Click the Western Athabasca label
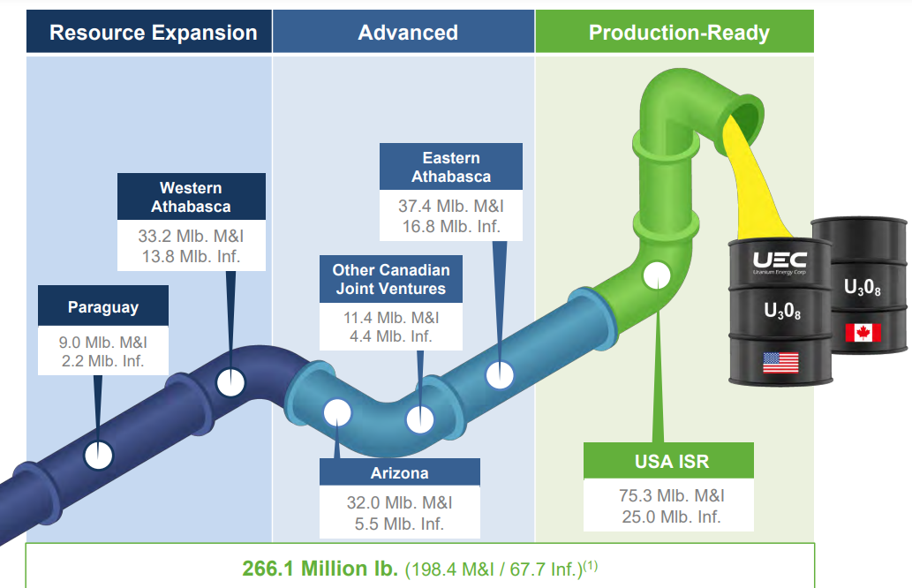The image size is (912, 588). 192,197
